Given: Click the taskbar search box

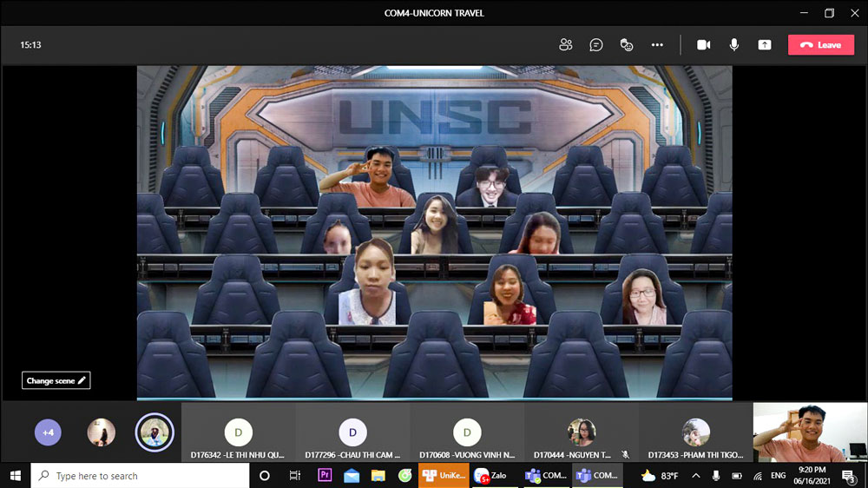Looking at the screenshot, I should (140, 476).
